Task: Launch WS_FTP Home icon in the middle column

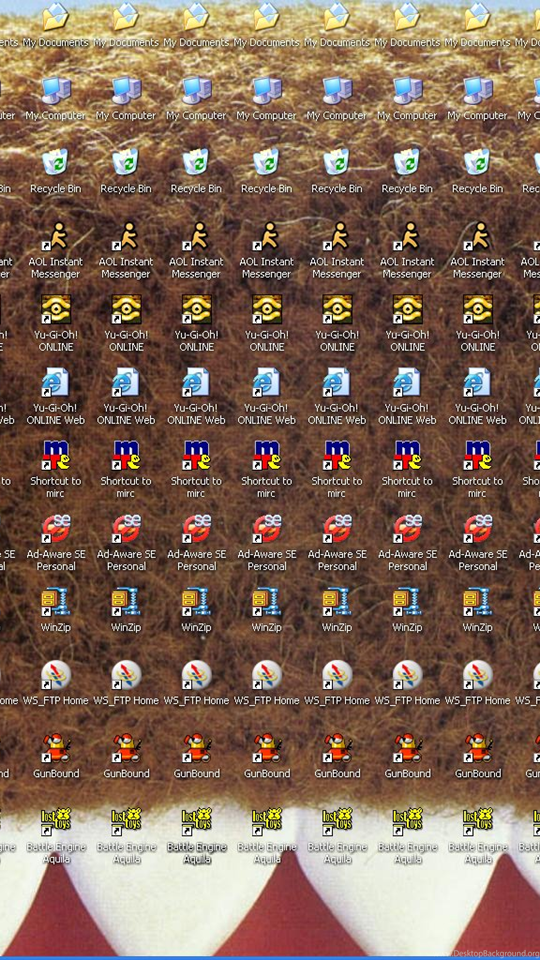Action: (267, 674)
